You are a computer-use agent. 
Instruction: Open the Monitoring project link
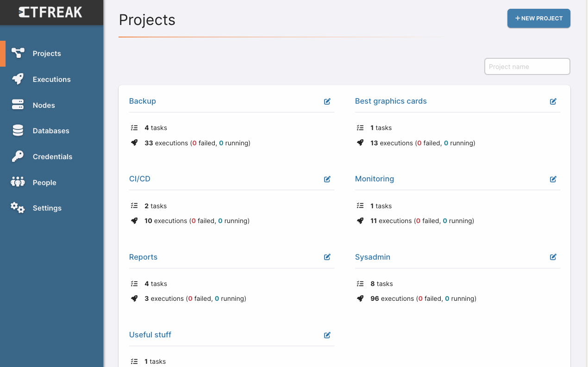pyautogui.click(x=375, y=179)
